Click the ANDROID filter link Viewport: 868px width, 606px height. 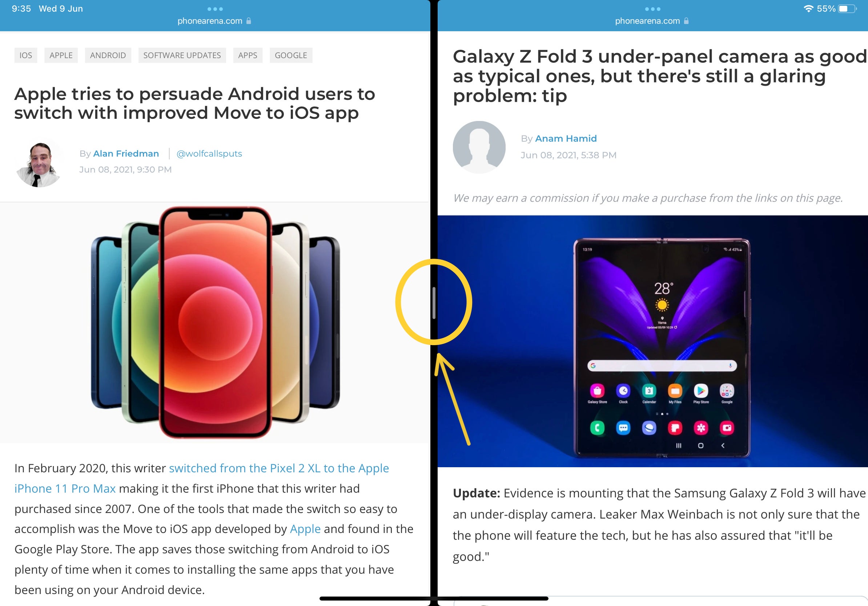[x=108, y=55]
